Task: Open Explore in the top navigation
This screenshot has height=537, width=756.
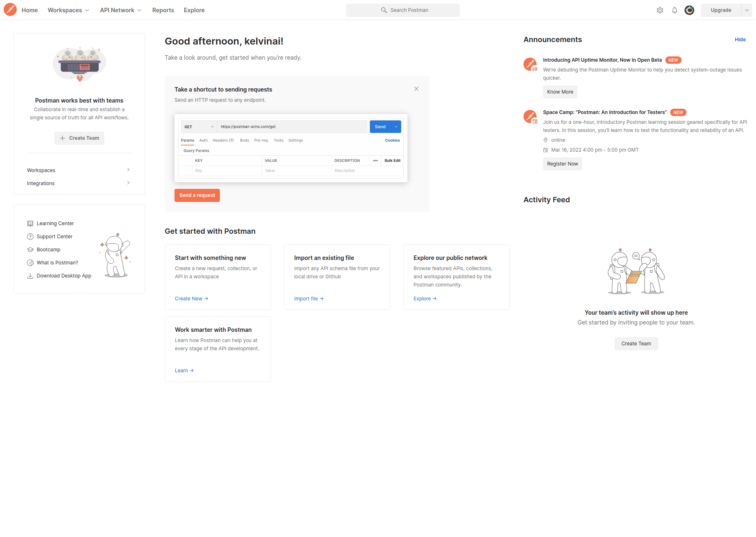Action: point(194,10)
